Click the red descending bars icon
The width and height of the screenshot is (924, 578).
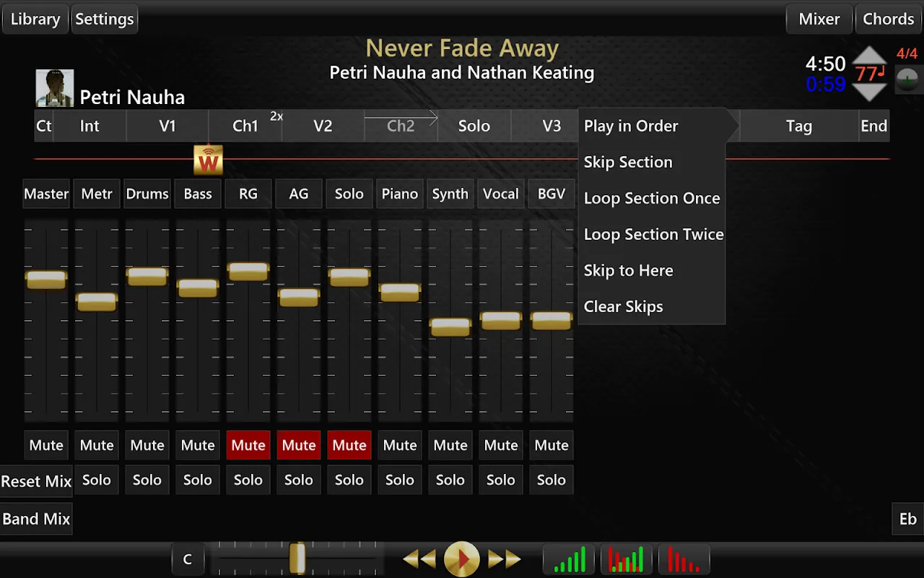684,560
